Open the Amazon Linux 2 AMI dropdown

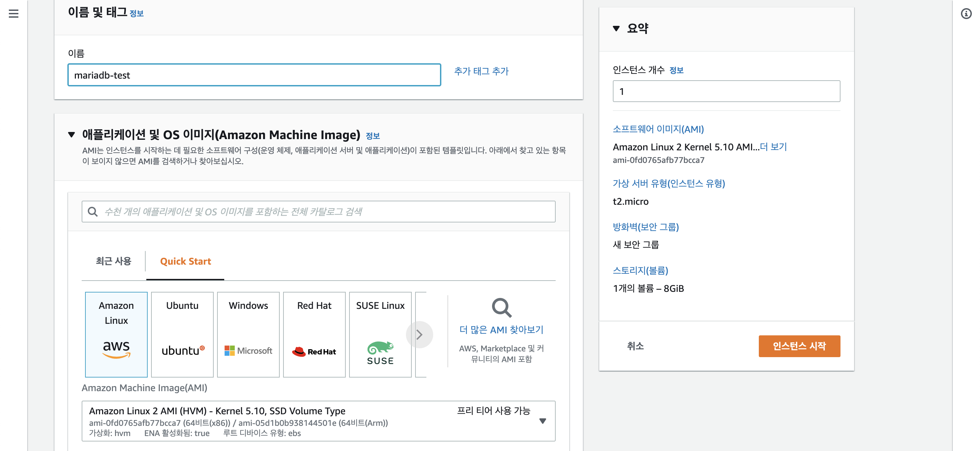pos(318,421)
